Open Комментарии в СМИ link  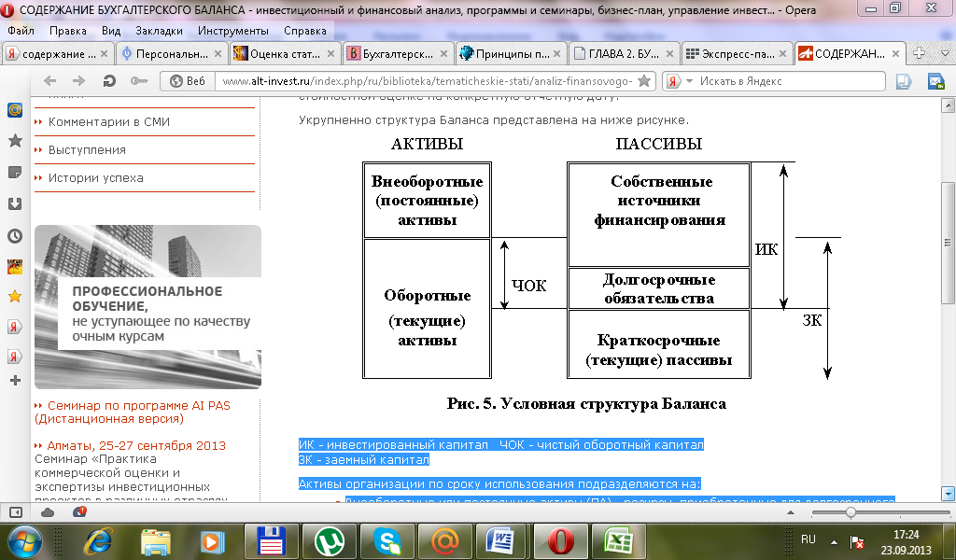(108, 122)
